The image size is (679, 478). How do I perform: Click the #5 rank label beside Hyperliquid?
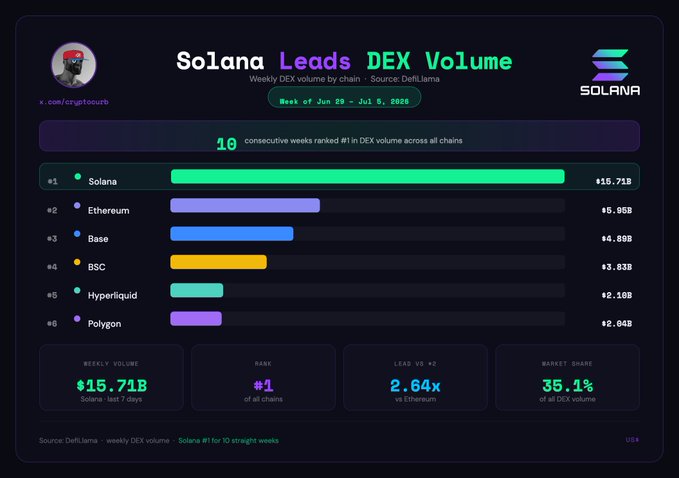pyautogui.click(x=52, y=295)
